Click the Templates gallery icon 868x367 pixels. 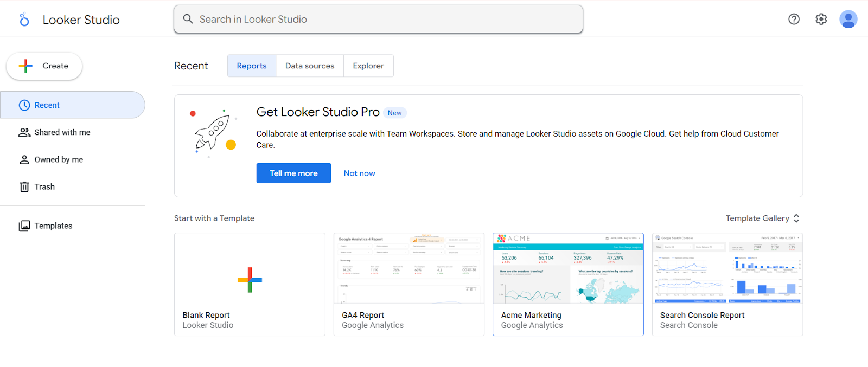(24, 226)
